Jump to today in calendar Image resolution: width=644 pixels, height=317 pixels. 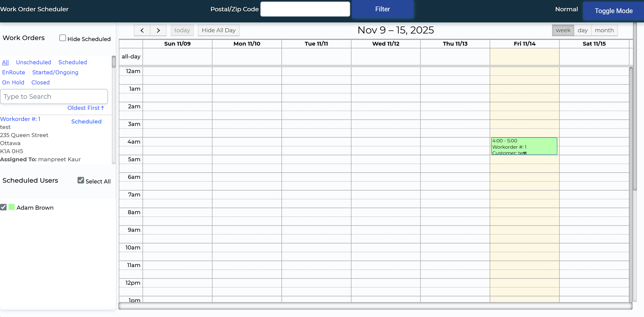(x=182, y=30)
